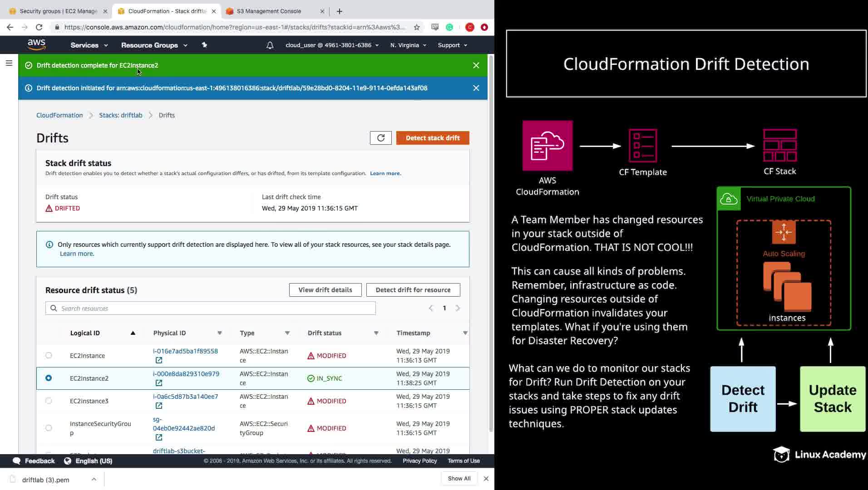Click the red C extension icon
The width and height of the screenshot is (868, 490).
(x=470, y=27)
